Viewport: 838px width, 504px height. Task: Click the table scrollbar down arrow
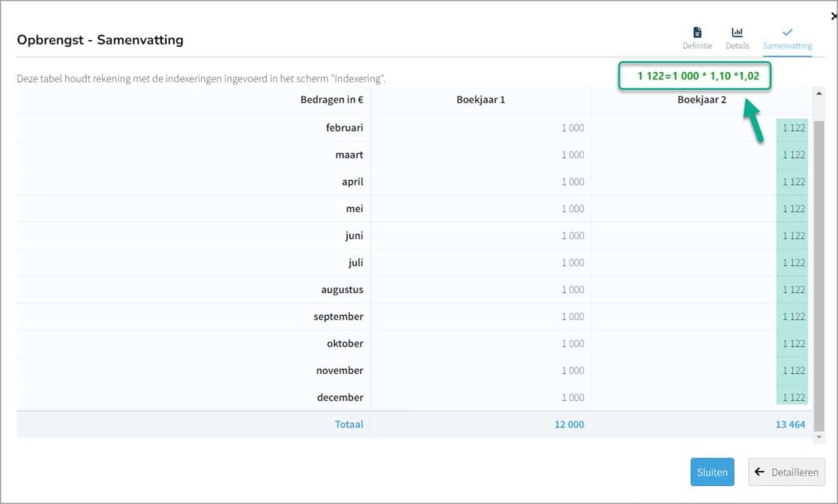coord(818,437)
